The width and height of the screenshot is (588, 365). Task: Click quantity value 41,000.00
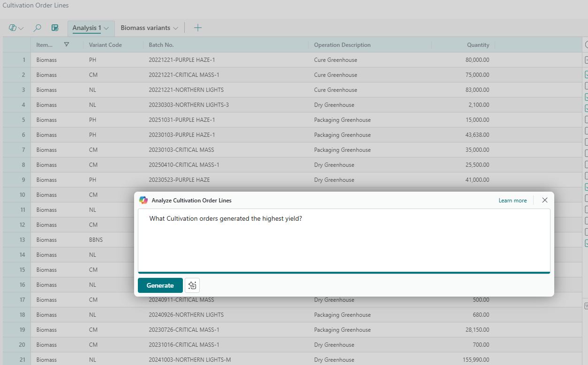pyautogui.click(x=477, y=180)
